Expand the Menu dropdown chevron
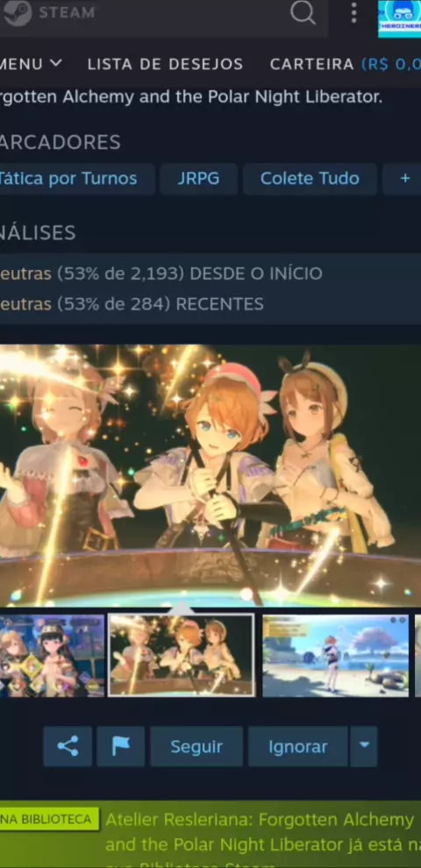The width and height of the screenshot is (421, 868). [55, 64]
